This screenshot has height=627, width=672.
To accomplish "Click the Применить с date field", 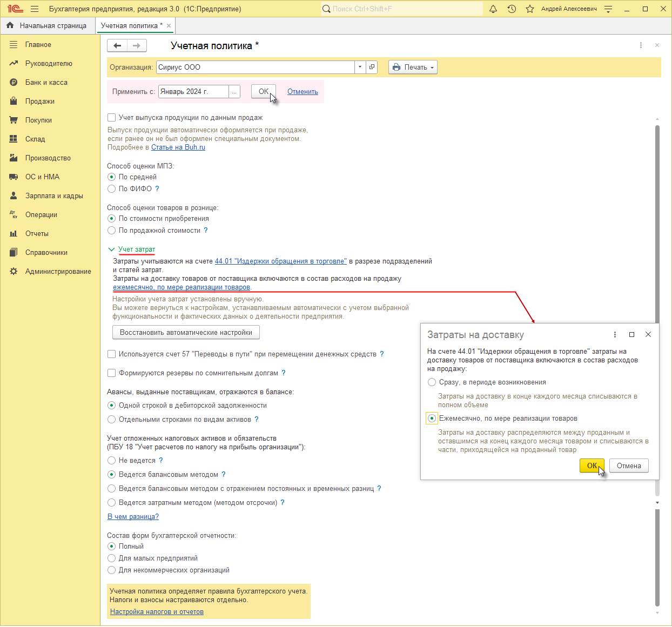I will coord(193,92).
